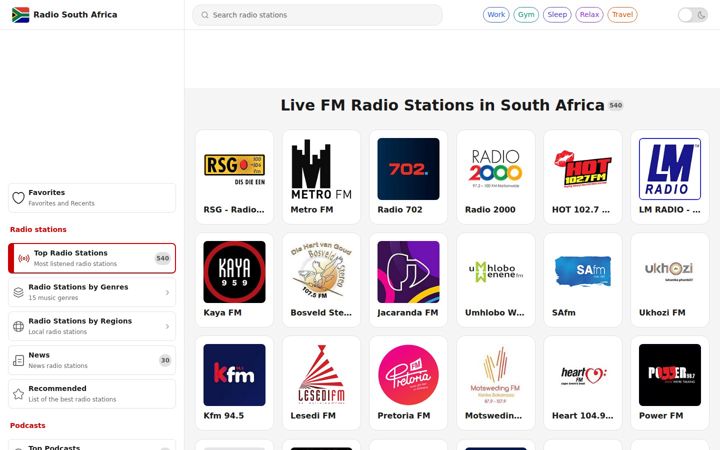Select the Relax mood tag
Image resolution: width=720 pixels, height=450 pixels.
click(x=589, y=15)
